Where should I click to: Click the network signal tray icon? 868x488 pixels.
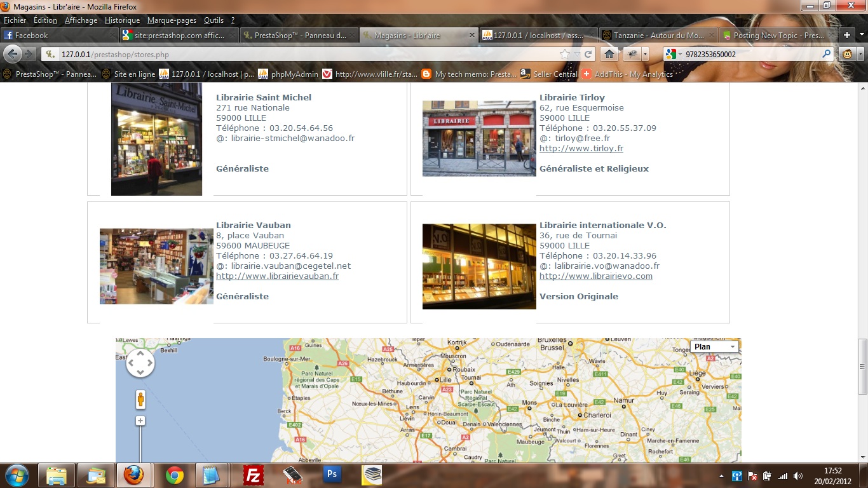782,476
